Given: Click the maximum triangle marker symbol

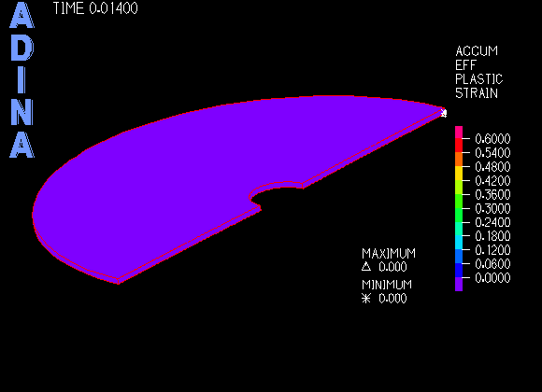Looking at the screenshot, I should 366,267.
